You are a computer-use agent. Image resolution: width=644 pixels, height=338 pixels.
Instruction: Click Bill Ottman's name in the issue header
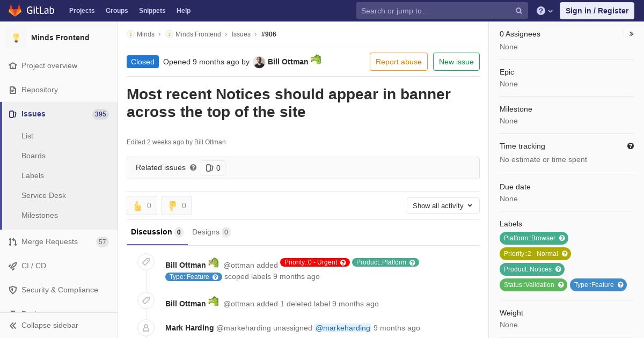click(288, 62)
